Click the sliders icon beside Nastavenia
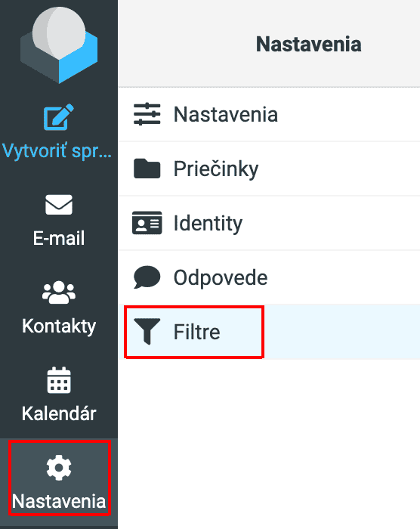The height and width of the screenshot is (529, 420). [147, 114]
